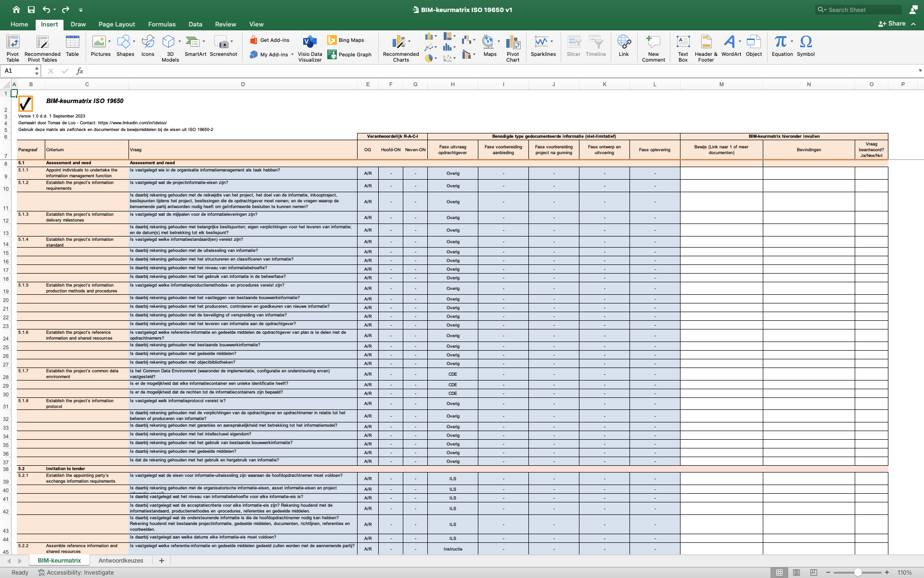Save the workbook using the disk icon
This screenshot has width=924, height=578.
click(x=31, y=10)
